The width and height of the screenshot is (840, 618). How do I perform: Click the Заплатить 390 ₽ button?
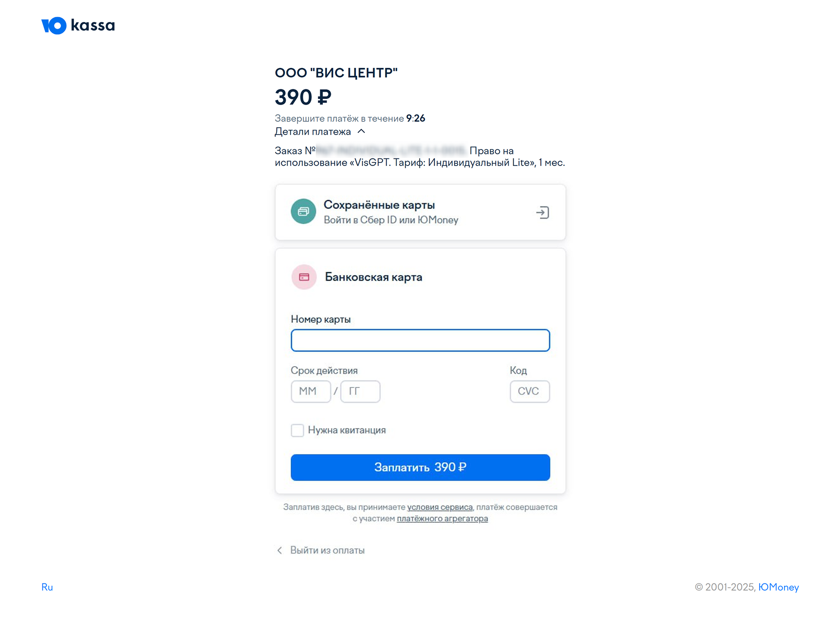click(420, 467)
